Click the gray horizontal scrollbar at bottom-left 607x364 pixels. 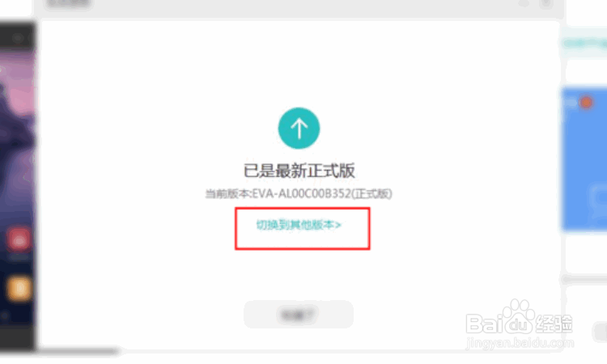tap(78, 351)
